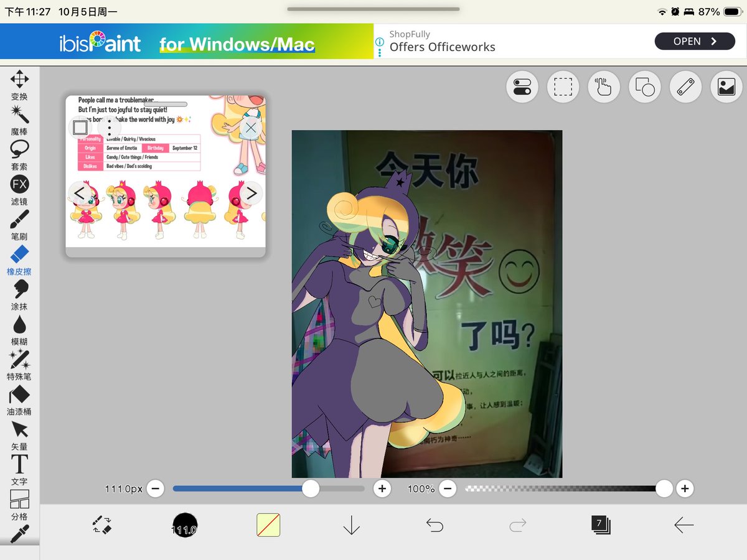Image resolution: width=747 pixels, height=560 pixels.
Task: Select the Paint Bucket (油漆桶) tool
Action: tap(19, 399)
